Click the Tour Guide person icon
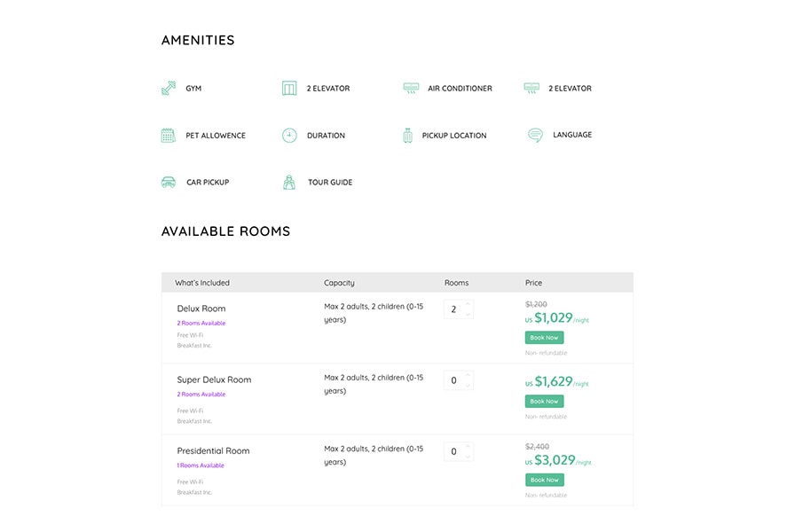Viewport: 795px width, 532px height. coord(289,183)
